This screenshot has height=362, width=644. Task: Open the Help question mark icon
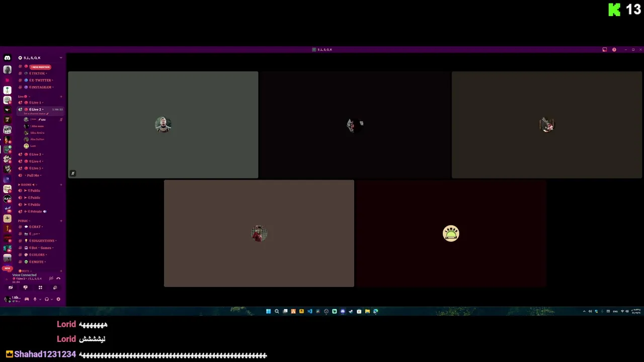click(614, 50)
